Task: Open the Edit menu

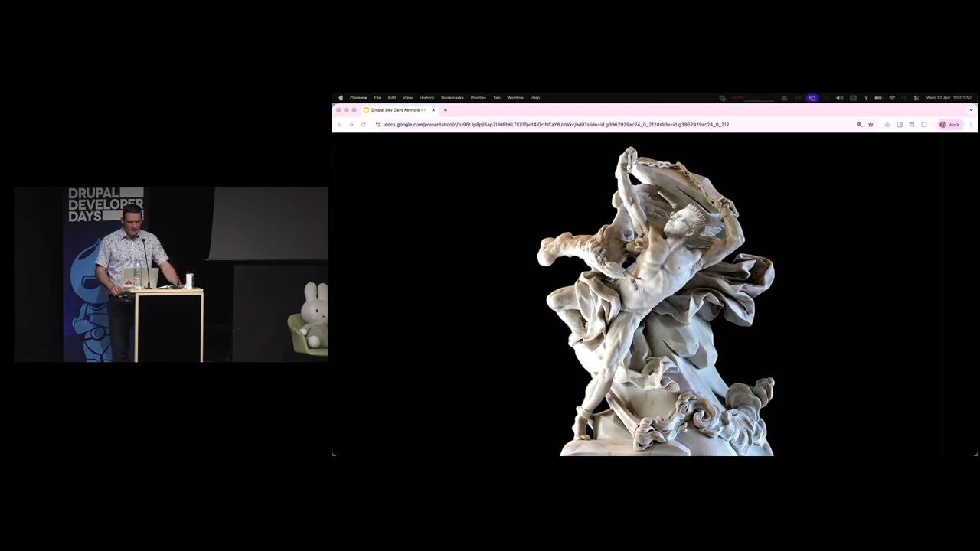Action: [x=392, y=98]
